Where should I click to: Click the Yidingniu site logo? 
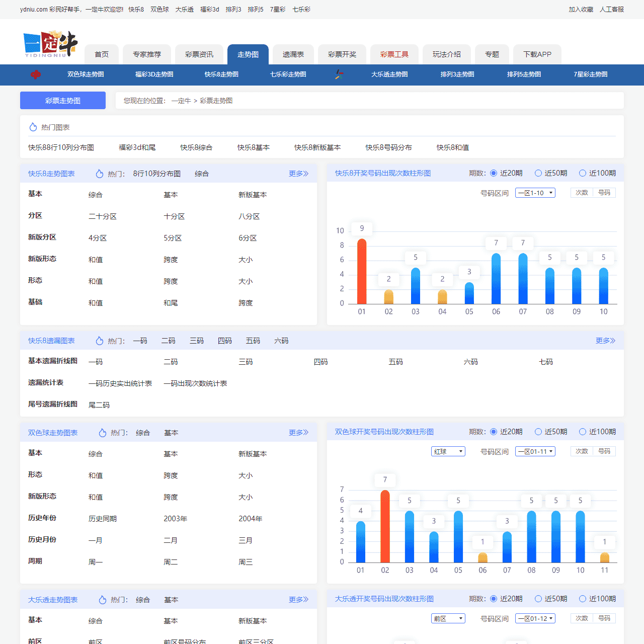(x=50, y=44)
